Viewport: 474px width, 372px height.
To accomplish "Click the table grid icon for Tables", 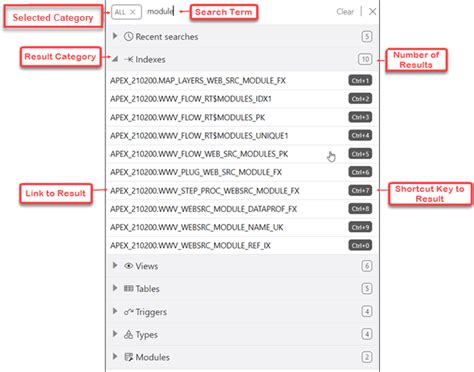I will click(129, 288).
